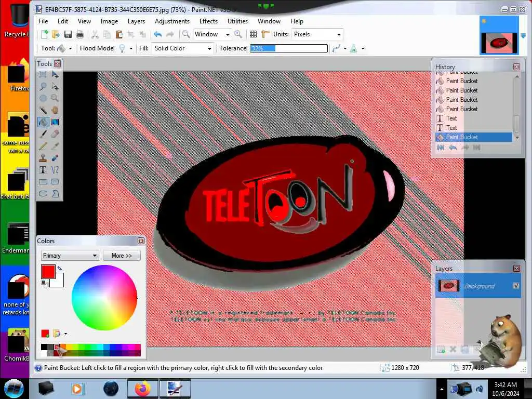This screenshot has height=399, width=532.
Task: Click the red primary color swatch
Action: [x=48, y=271]
